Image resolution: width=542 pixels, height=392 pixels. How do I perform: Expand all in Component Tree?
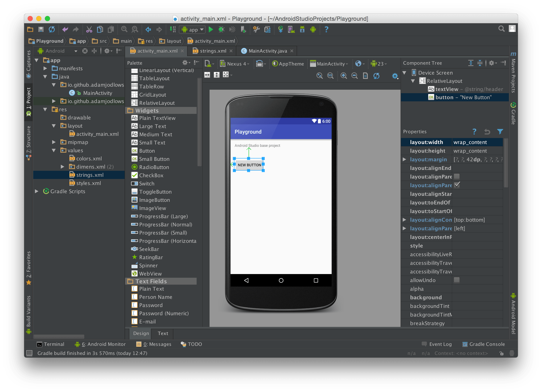click(x=471, y=63)
